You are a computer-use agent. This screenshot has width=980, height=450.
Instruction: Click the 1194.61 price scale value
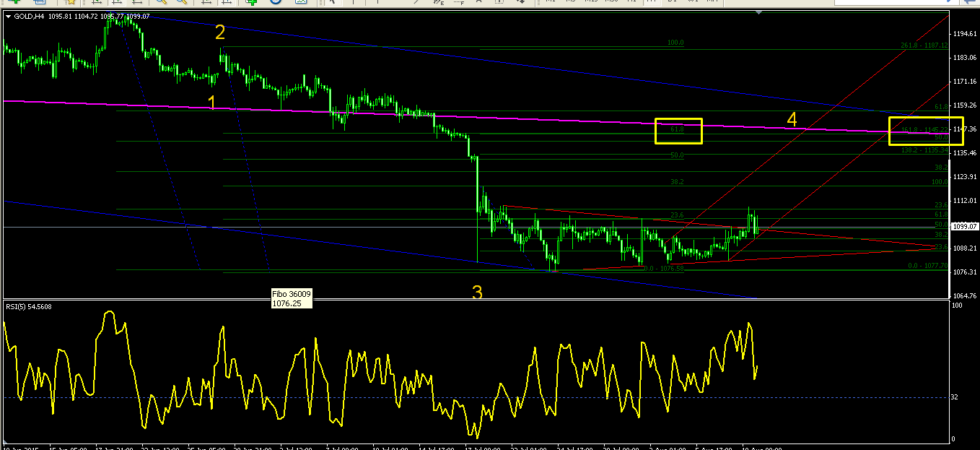[x=965, y=34]
